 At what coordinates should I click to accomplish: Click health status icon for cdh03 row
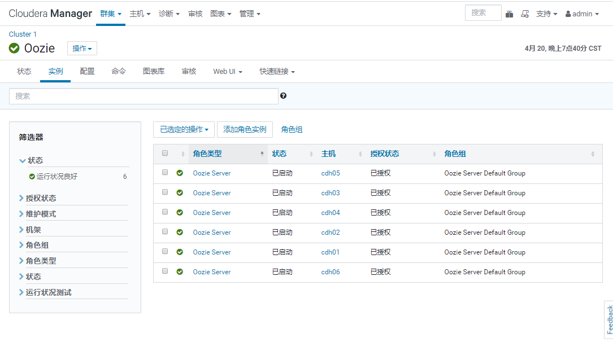(180, 192)
